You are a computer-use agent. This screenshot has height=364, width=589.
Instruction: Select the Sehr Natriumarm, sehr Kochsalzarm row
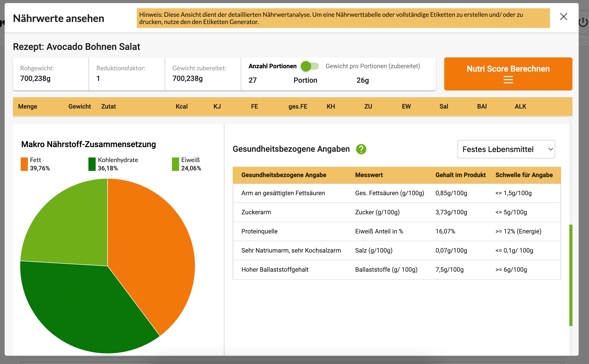click(397, 251)
